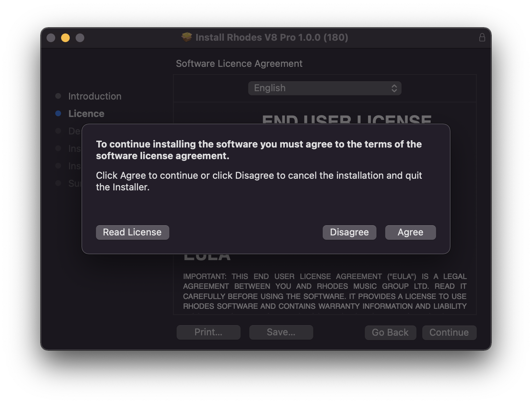This screenshot has height=404, width=532.
Task: Agree to the software license
Action: (x=410, y=233)
